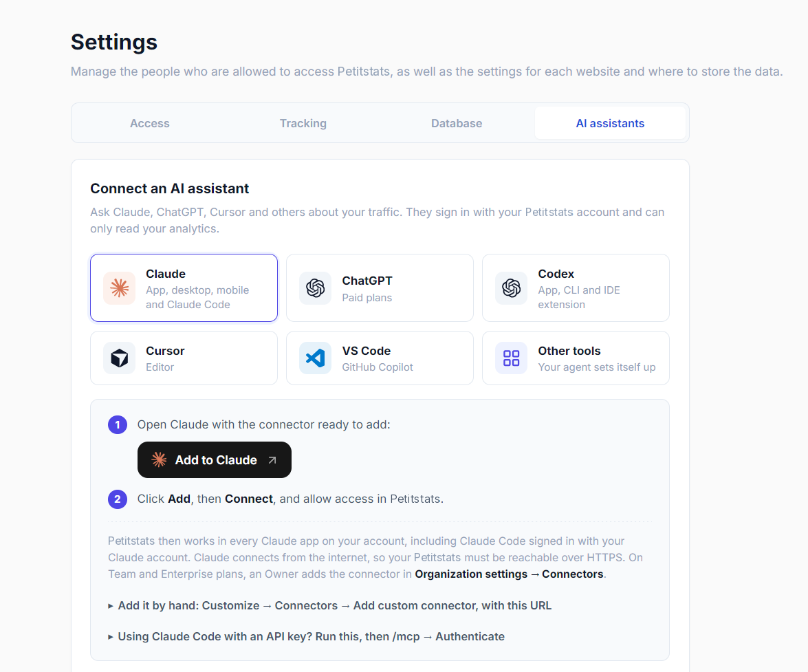Click the Claude starburst icon in its card
Viewport: 808px width, 672px height.
click(x=120, y=288)
